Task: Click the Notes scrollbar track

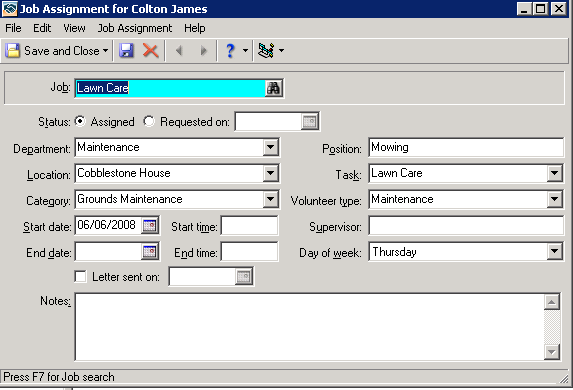Action: pos(552,327)
